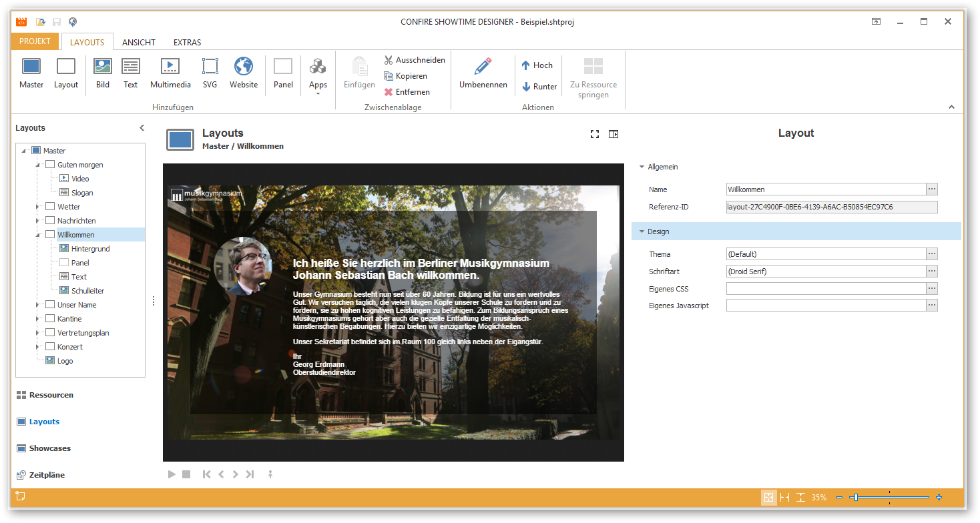Move item up with Hoch arrow
This screenshot has height=523, width=980.
[537, 65]
